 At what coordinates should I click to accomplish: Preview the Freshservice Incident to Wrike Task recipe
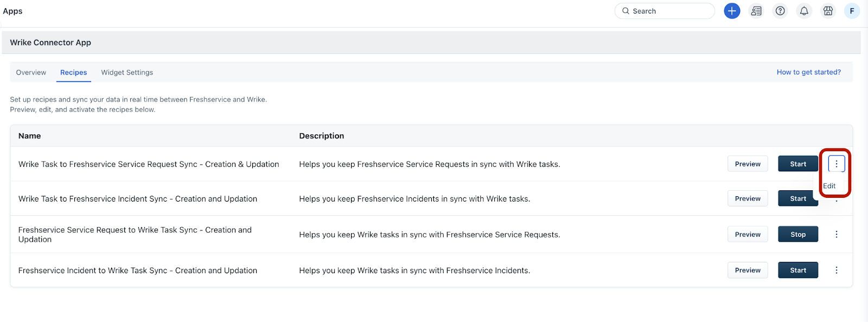(748, 270)
